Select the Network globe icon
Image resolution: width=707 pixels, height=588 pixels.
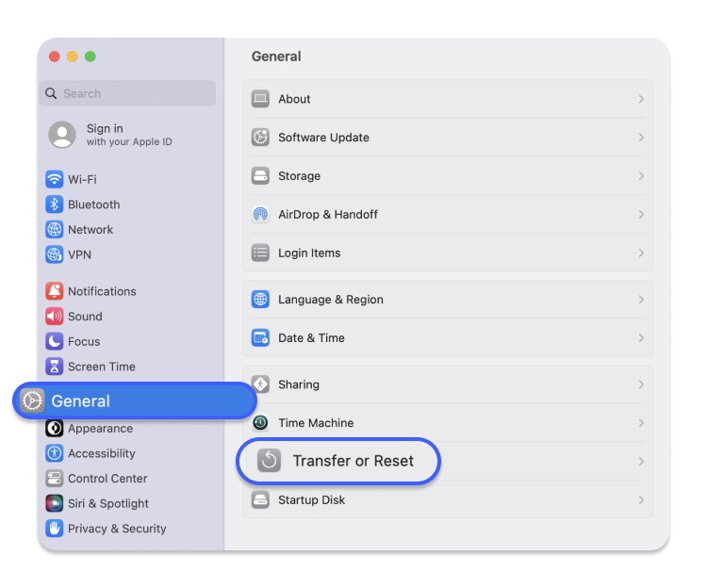coord(54,229)
